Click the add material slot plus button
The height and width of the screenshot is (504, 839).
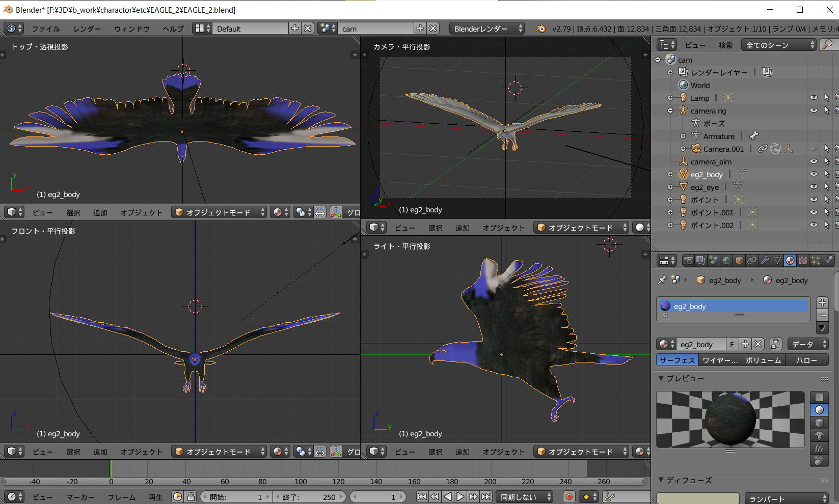click(x=822, y=302)
